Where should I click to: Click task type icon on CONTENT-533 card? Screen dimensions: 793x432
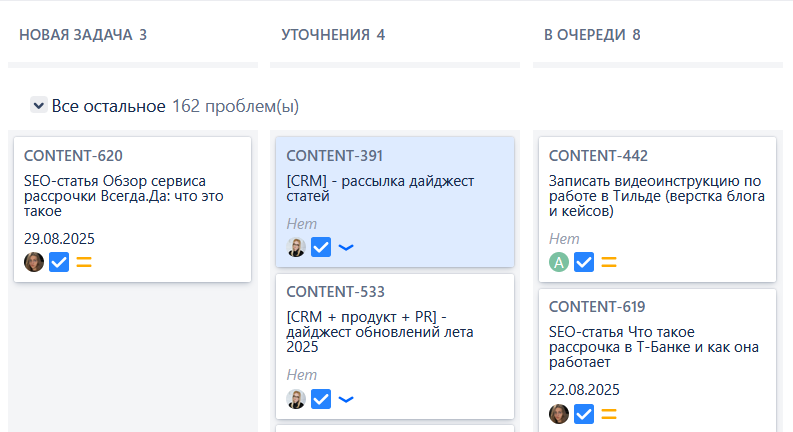(x=321, y=399)
